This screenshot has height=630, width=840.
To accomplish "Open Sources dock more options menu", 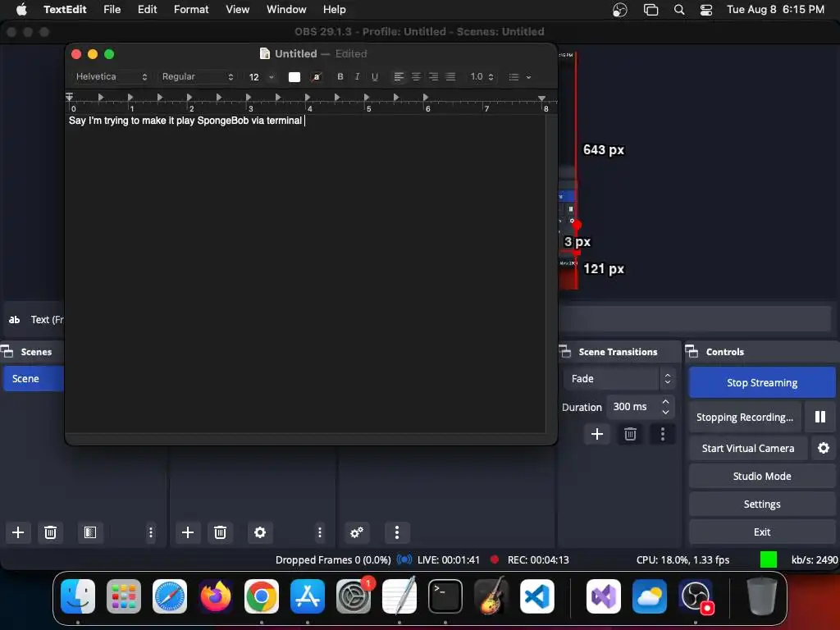I will [x=320, y=532].
